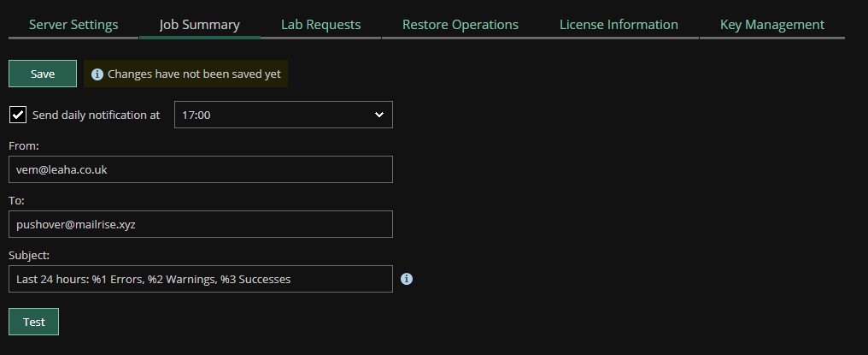Click the info icon beside Subject field
Screen dimensions: 868x355
(407, 279)
